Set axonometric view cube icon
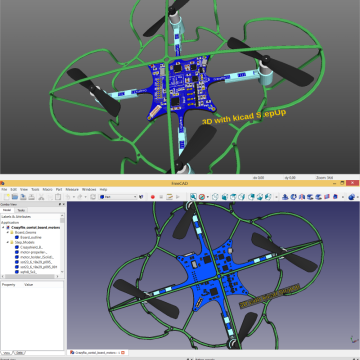The width and height of the screenshot is (360, 360). tap(215, 197)
